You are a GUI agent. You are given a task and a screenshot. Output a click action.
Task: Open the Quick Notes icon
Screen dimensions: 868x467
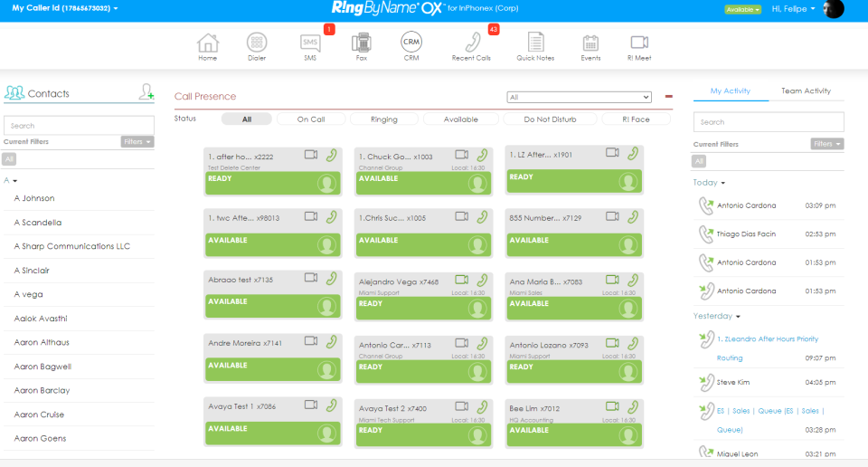(x=535, y=43)
